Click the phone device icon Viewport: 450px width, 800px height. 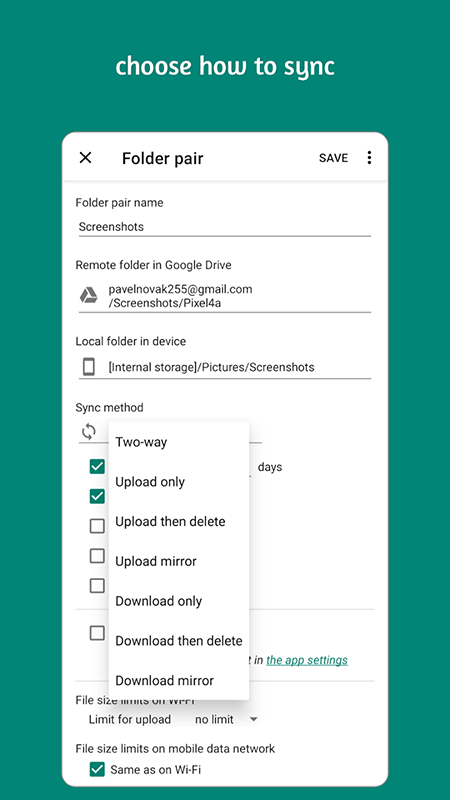[89, 367]
